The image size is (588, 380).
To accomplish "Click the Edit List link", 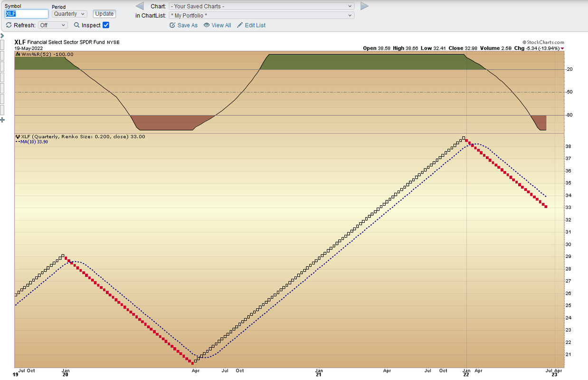I will 251,25.
